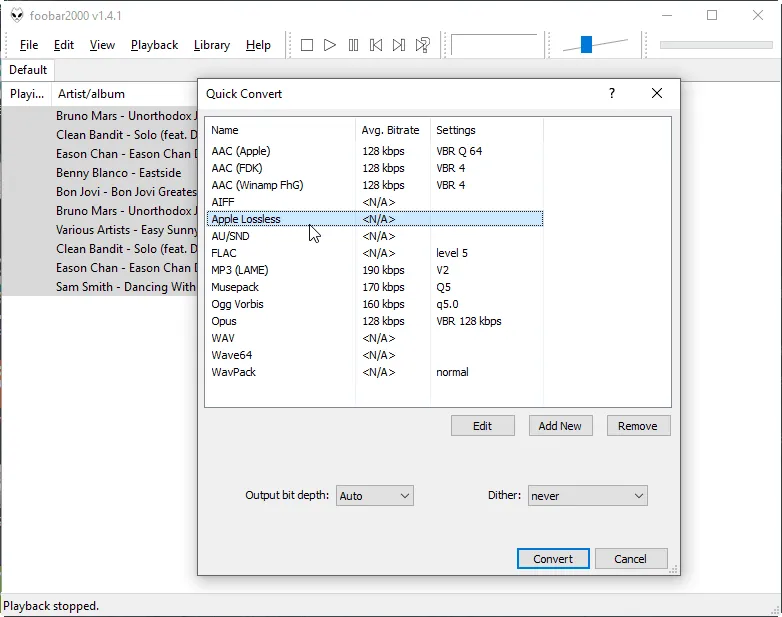Click the Edit preset button
Screen dimensions: 782x617
[482, 426]
